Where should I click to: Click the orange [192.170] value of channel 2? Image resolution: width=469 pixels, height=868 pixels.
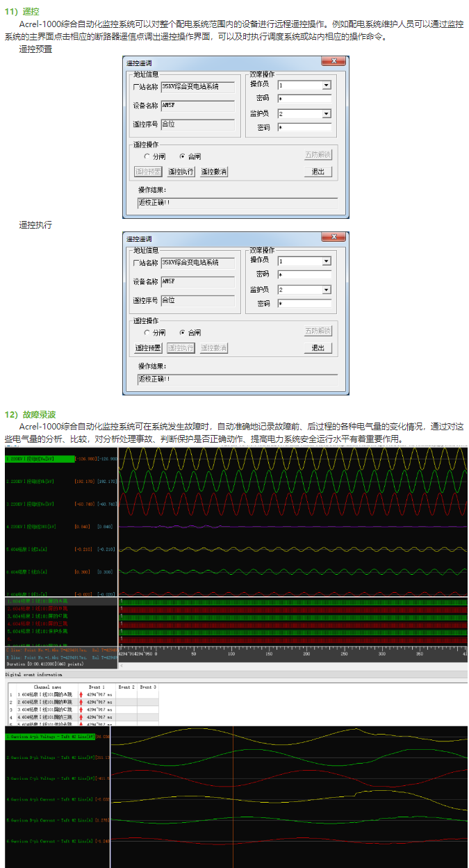[x=84, y=481]
